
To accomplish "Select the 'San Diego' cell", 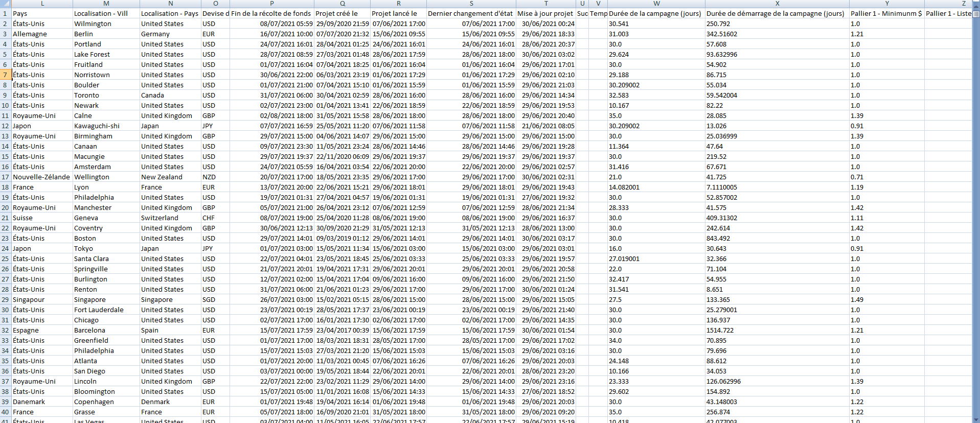I will [x=106, y=371].
